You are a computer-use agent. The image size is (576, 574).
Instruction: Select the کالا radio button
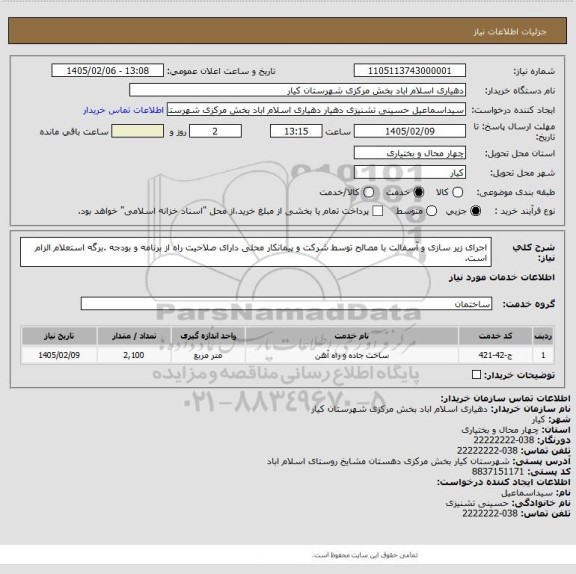tap(457, 192)
